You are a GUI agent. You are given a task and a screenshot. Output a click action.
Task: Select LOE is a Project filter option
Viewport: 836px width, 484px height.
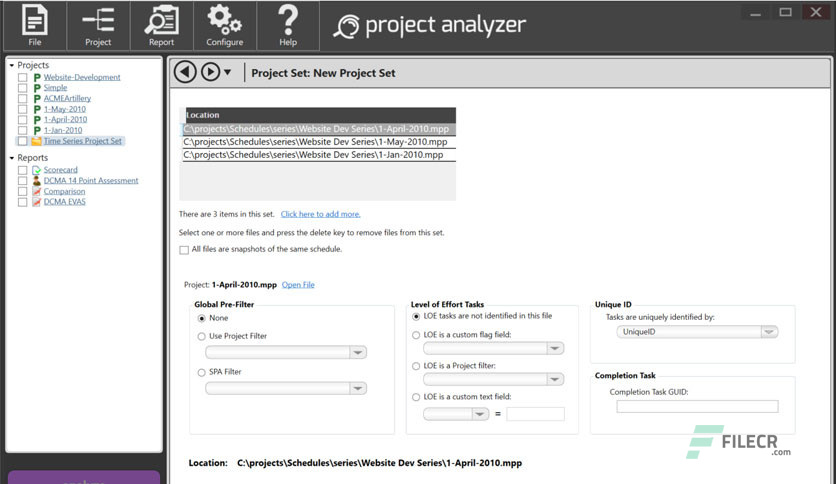coord(416,366)
